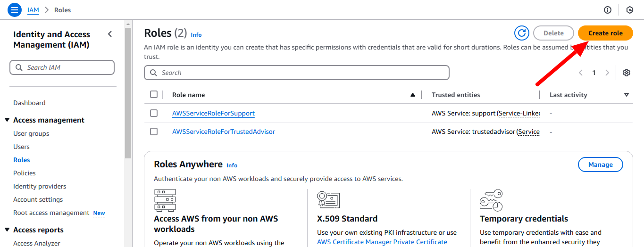Viewport: 644px width, 247px height.
Task: Click the Service-Linked link in the support row
Action: [519, 113]
